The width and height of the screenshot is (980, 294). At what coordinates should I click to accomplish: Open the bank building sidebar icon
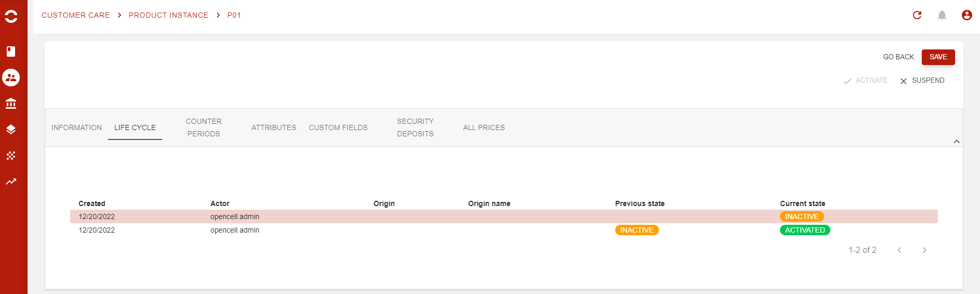click(x=11, y=104)
